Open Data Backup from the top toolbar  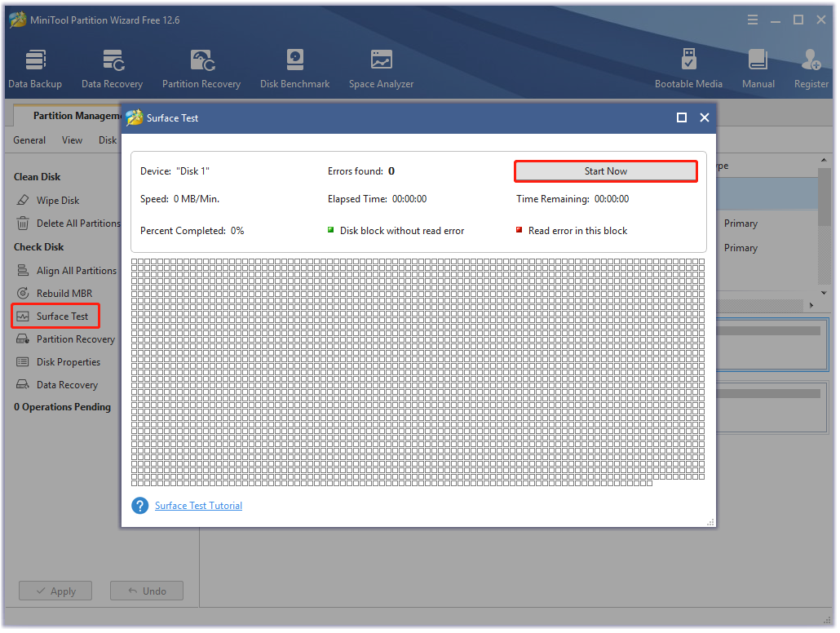[x=35, y=69]
